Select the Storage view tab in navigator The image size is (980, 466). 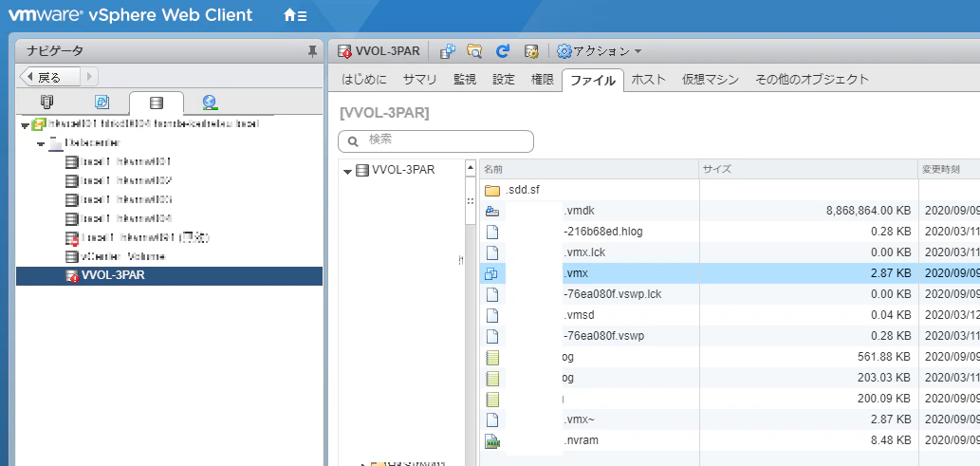point(157,103)
